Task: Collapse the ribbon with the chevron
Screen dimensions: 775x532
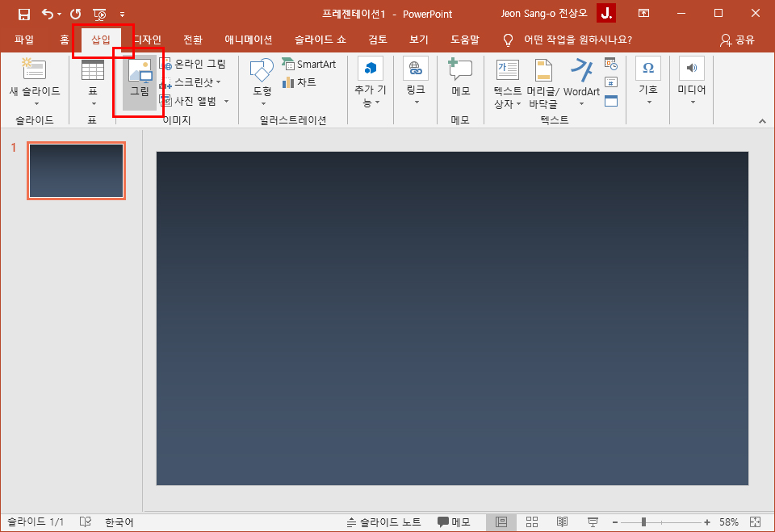Action: [762, 121]
